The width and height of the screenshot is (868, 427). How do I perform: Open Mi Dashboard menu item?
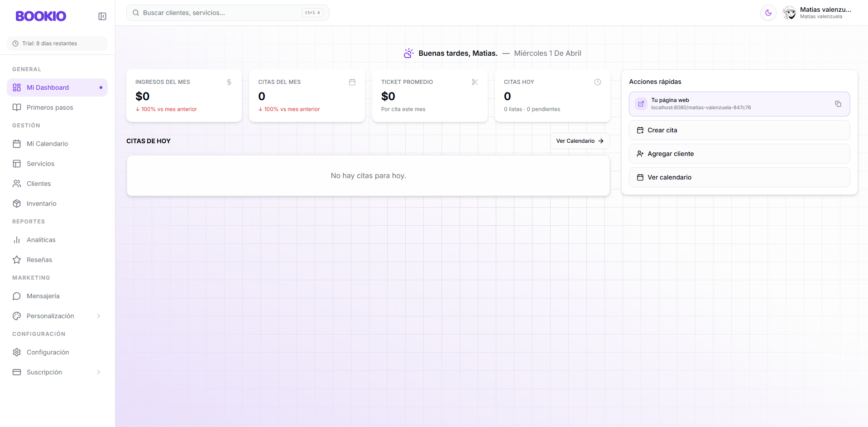57,87
